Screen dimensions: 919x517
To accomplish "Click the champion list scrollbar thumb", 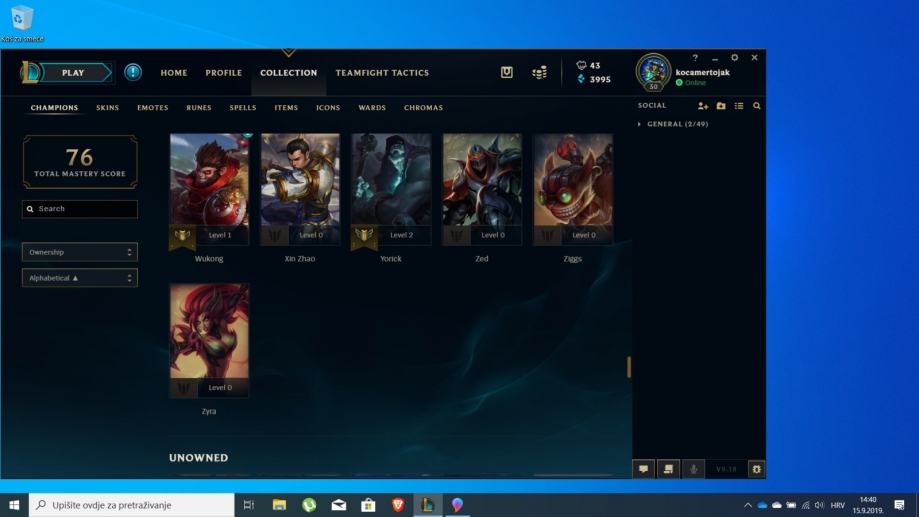I will click(x=629, y=367).
